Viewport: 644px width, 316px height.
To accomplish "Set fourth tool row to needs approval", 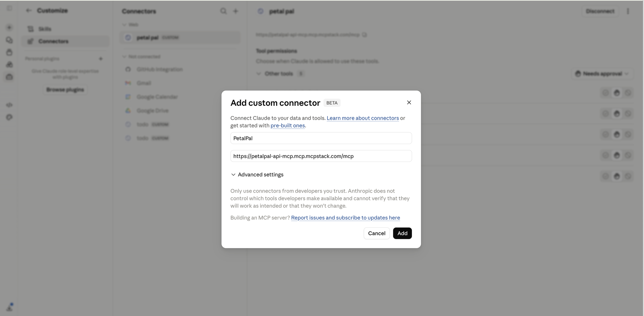I will click(617, 155).
